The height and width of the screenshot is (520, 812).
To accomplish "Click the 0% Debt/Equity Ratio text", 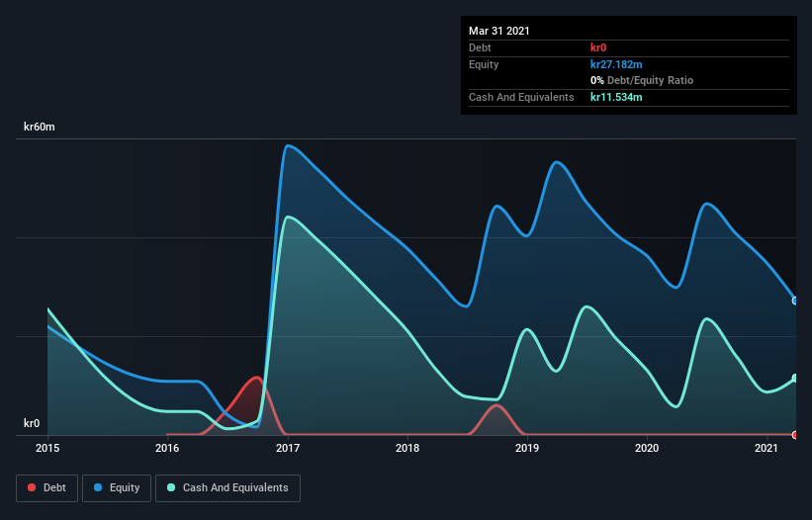I will 642,81.
